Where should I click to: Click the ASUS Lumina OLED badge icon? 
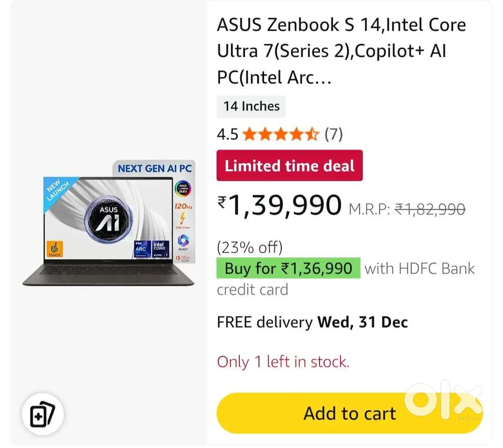pos(183,189)
